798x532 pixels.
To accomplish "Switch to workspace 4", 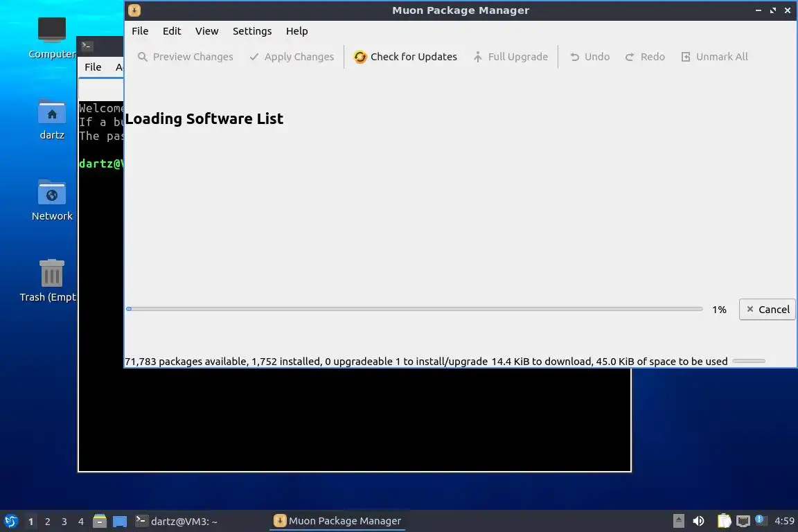I will pos(80,522).
